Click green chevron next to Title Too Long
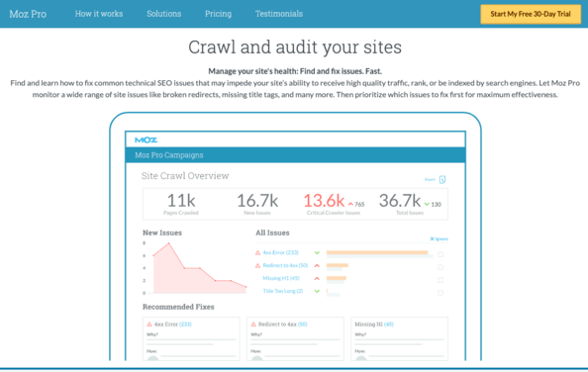588x372 pixels. 317,291
